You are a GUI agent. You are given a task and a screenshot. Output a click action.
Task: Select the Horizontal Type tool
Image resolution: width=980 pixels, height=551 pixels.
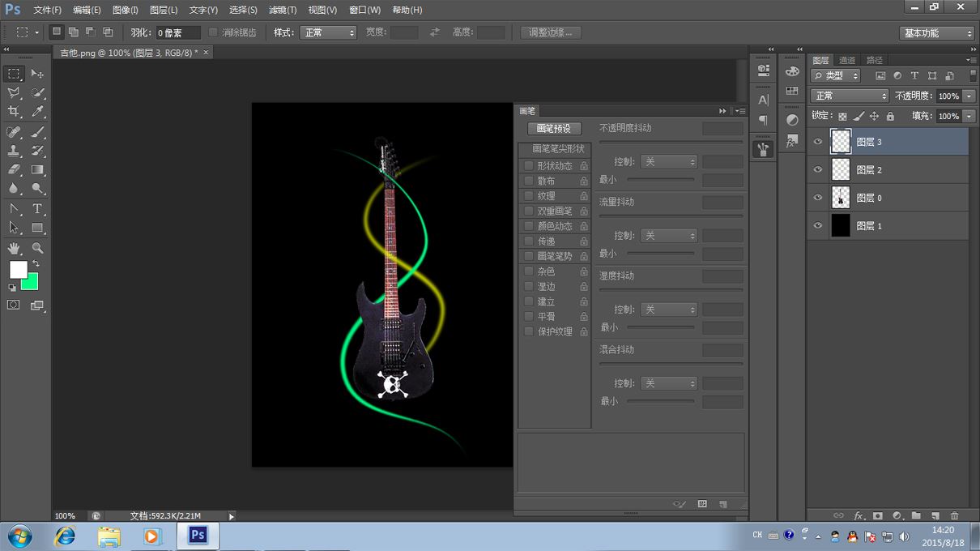38,209
